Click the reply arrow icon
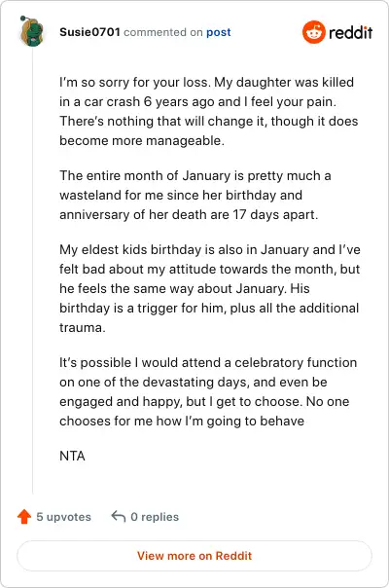 tap(118, 516)
